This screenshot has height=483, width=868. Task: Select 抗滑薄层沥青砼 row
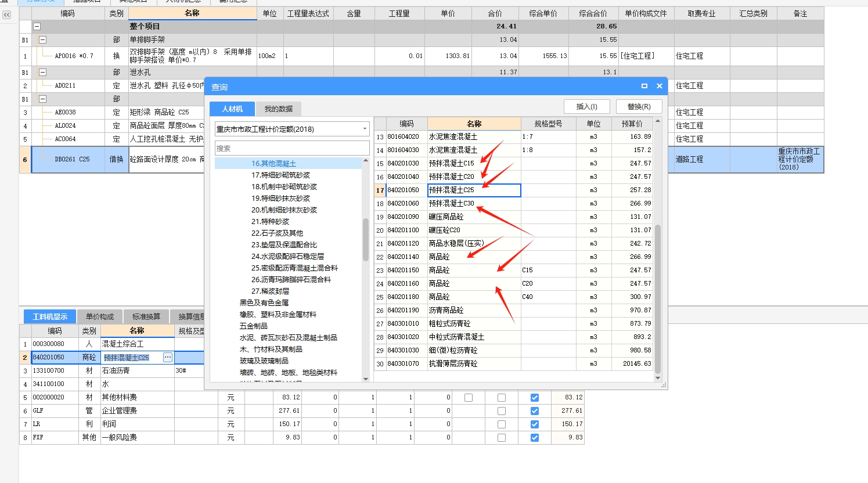513,364
